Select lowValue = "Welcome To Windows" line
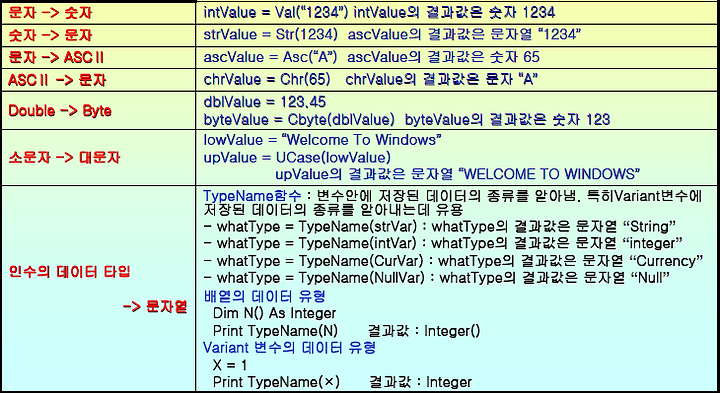This screenshot has height=393, width=720. tap(322, 139)
